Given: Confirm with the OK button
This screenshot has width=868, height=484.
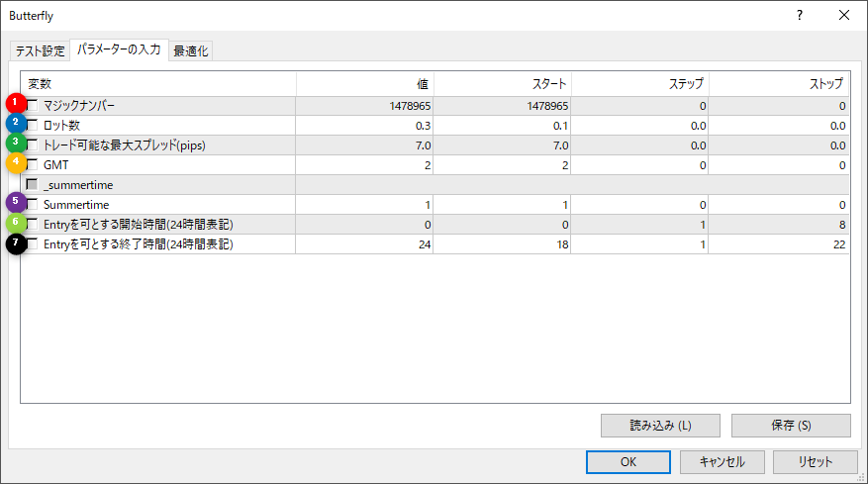Looking at the screenshot, I should pyautogui.click(x=628, y=461).
